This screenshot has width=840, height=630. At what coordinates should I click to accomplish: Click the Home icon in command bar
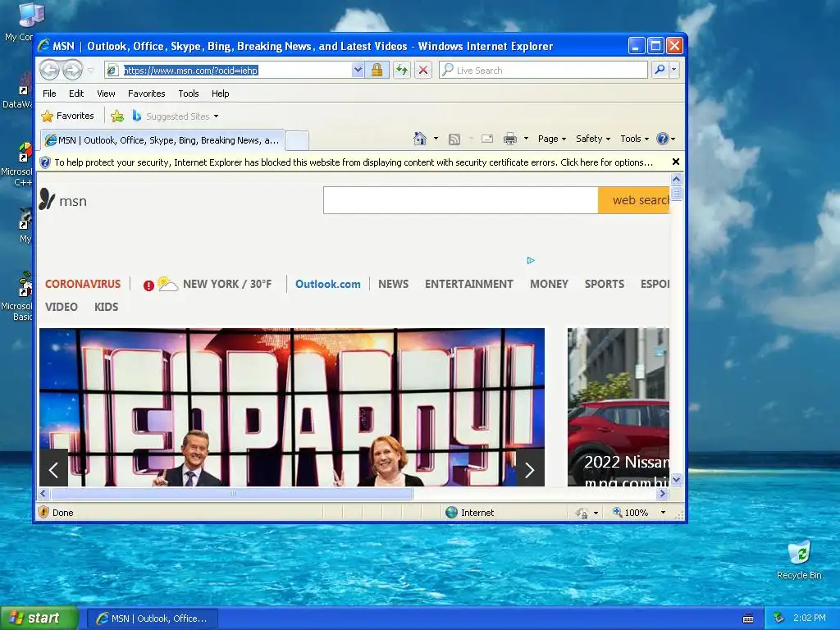(x=419, y=139)
